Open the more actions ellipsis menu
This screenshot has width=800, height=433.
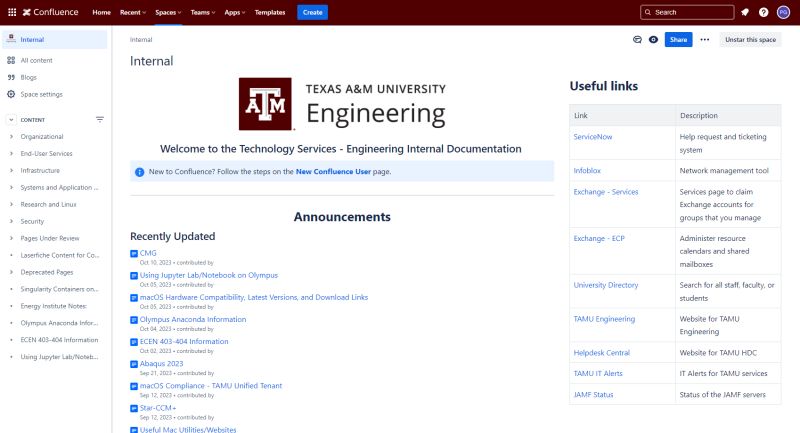tap(705, 39)
